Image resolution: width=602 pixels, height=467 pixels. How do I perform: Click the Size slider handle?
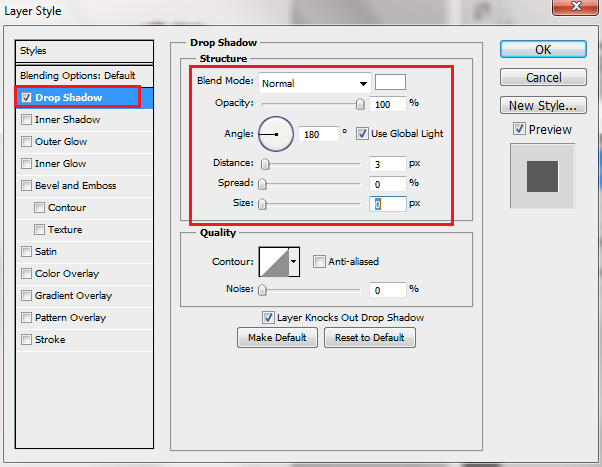point(262,204)
